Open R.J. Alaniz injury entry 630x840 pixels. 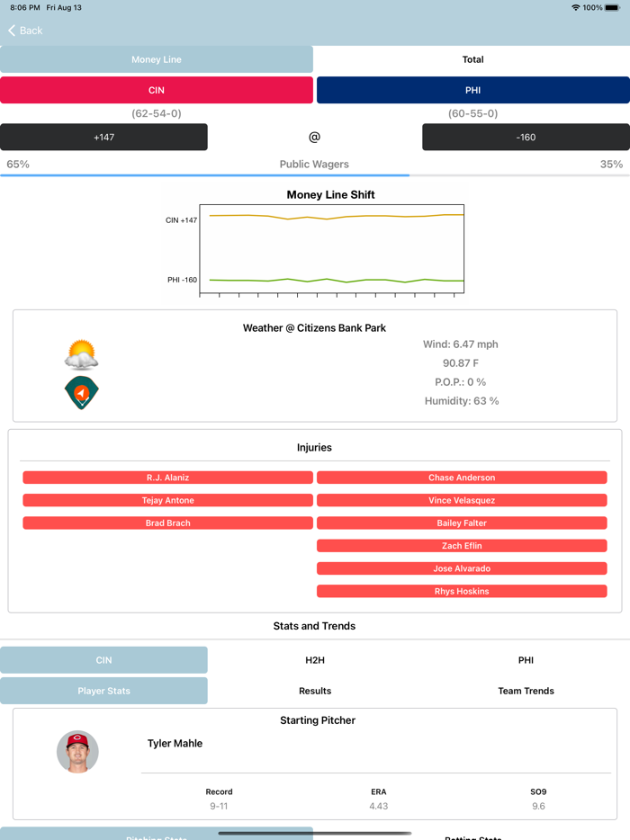click(167, 478)
